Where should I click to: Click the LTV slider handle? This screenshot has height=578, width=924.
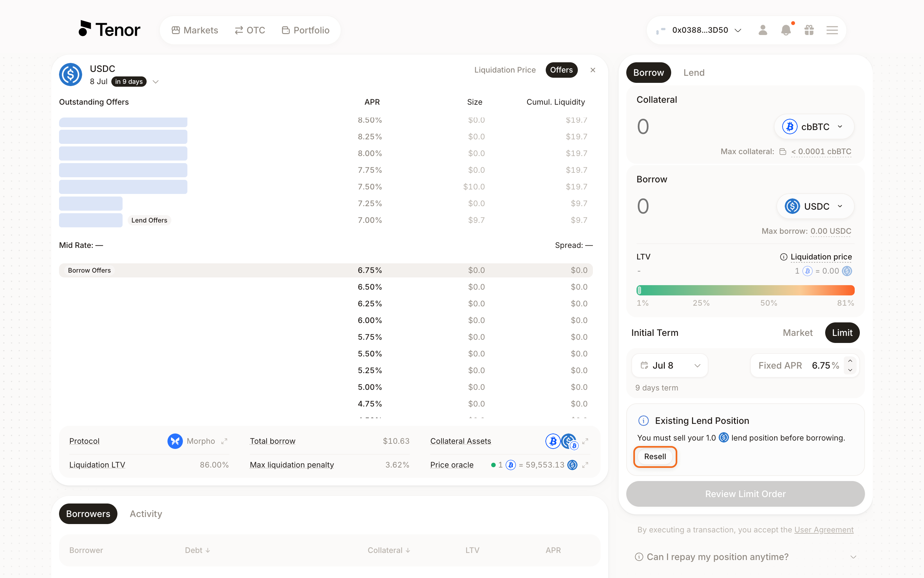(x=639, y=290)
